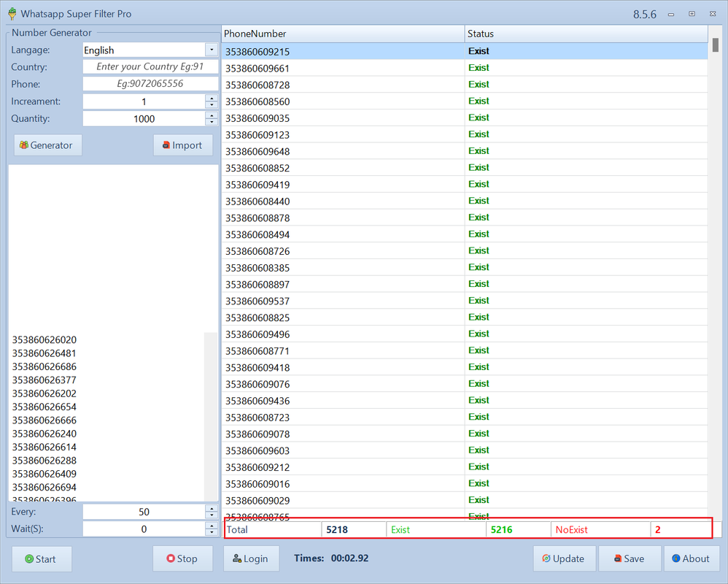
Task: Increase the Quantity value
Action: (x=212, y=115)
